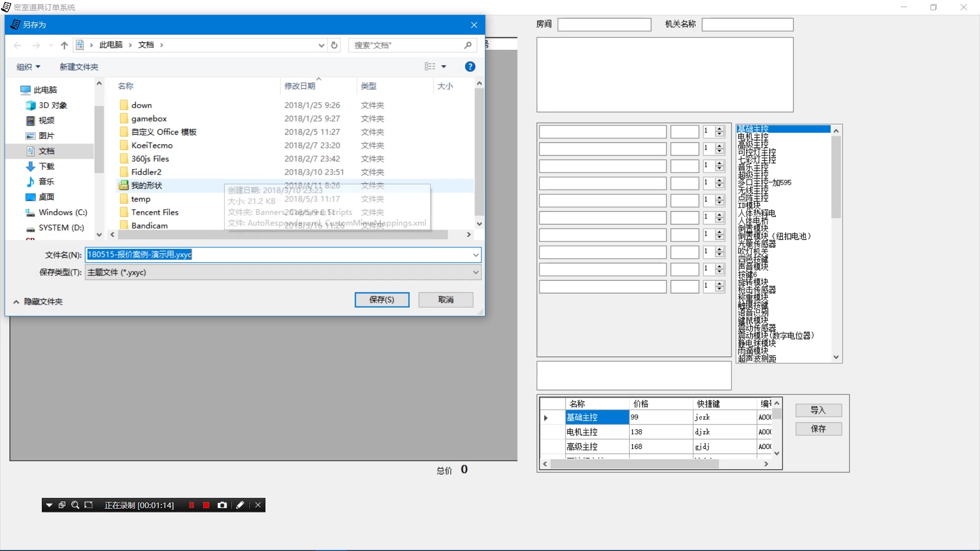
Task: Open the 组织 menu
Action: click(x=28, y=67)
